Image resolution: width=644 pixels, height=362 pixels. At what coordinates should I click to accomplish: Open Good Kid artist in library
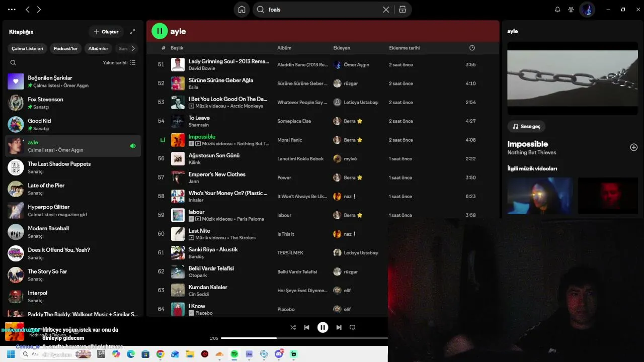[x=73, y=124]
